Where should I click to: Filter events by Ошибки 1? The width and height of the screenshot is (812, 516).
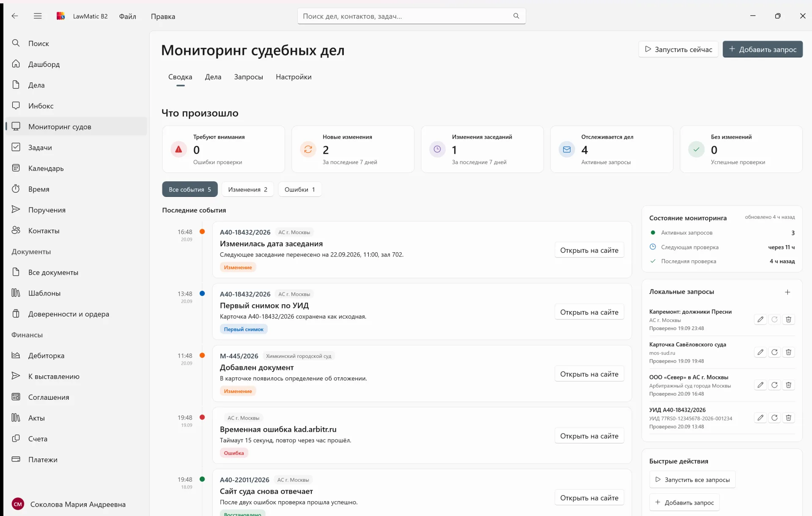(300, 189)
